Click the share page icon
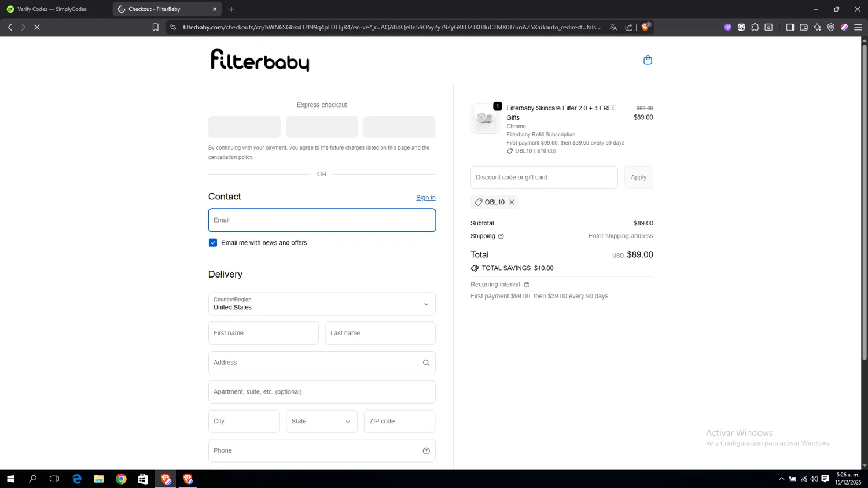 [x=628, y=27]
